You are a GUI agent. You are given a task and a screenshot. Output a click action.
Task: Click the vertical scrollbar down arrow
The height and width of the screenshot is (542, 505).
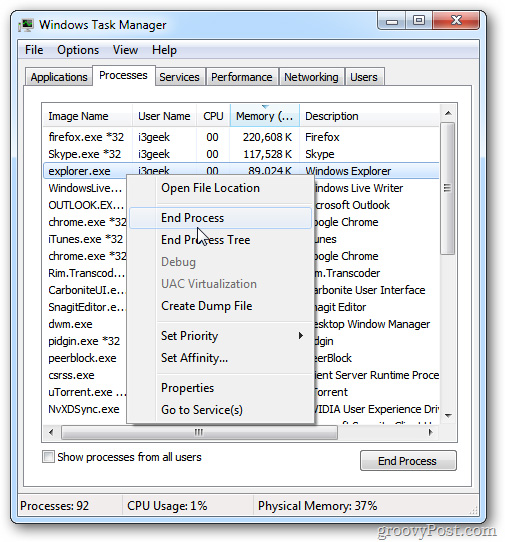tap(448, 415)
